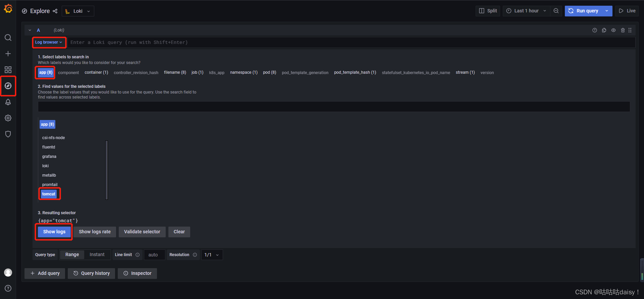644x299 pixels.
Task: Open the Explore compass icon in sidebar
Action: click(x=8, y=86)
